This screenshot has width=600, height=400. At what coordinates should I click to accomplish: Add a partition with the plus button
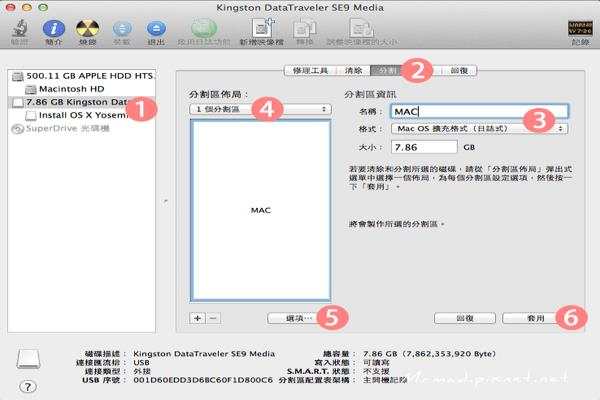[197, 318]
